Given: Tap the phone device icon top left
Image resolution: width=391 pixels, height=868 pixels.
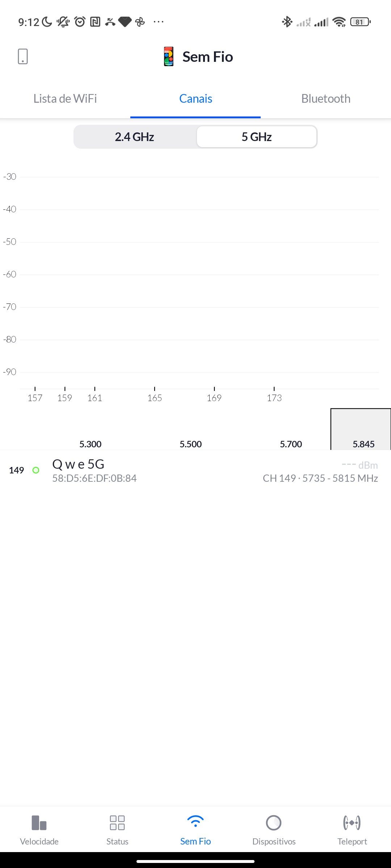Looking at the screenshot, I should 23,57.
